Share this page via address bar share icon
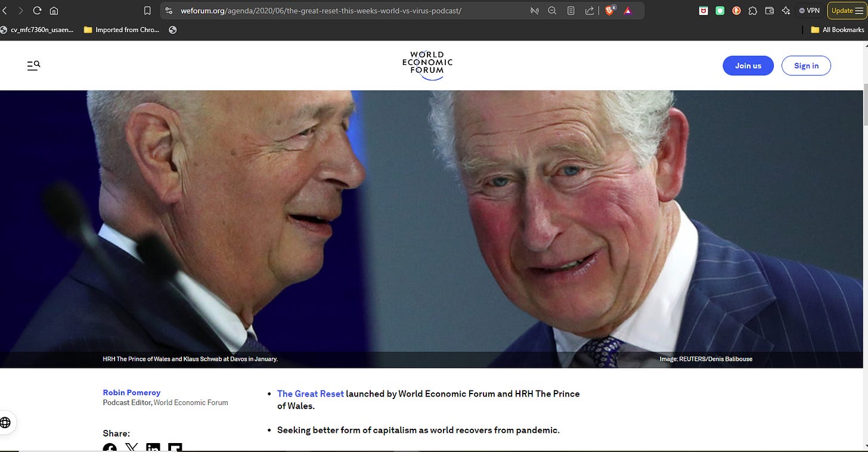 [x=589, y=10]
